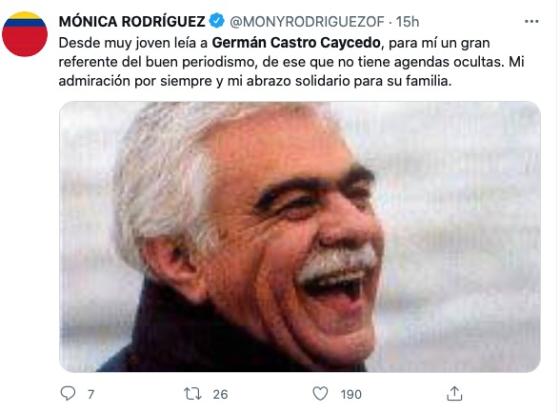Click the like count 190

click(x=351, y=394)
